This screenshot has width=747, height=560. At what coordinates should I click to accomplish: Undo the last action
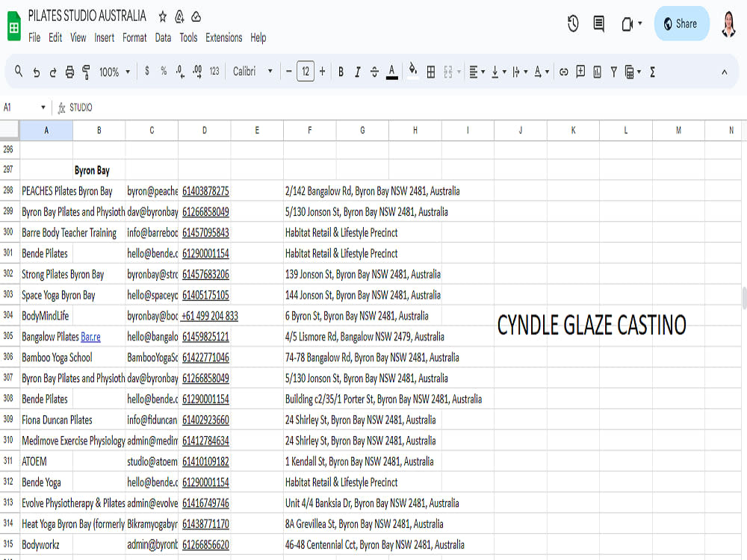36,72
